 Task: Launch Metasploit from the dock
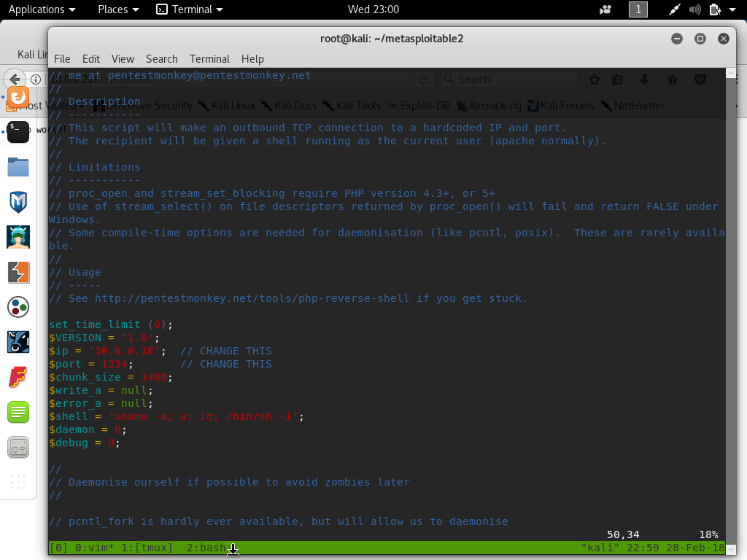point(18,202)
